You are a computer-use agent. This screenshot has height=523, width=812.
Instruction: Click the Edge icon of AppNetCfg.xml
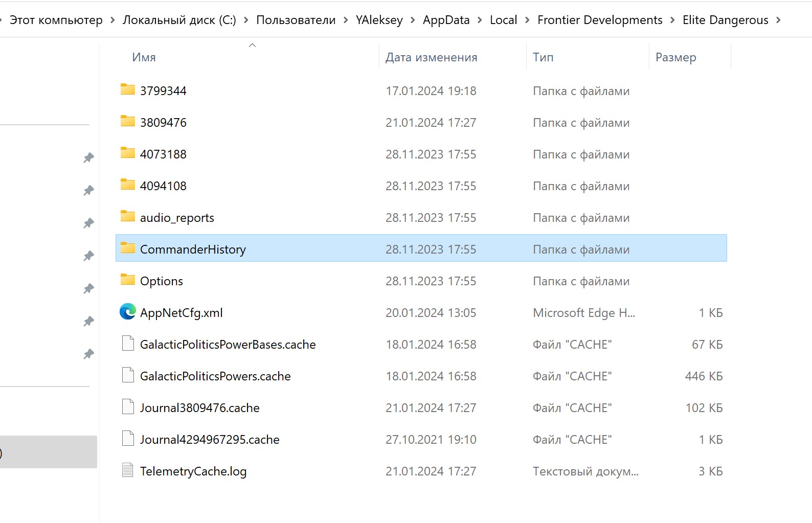(x=127, y=311)
